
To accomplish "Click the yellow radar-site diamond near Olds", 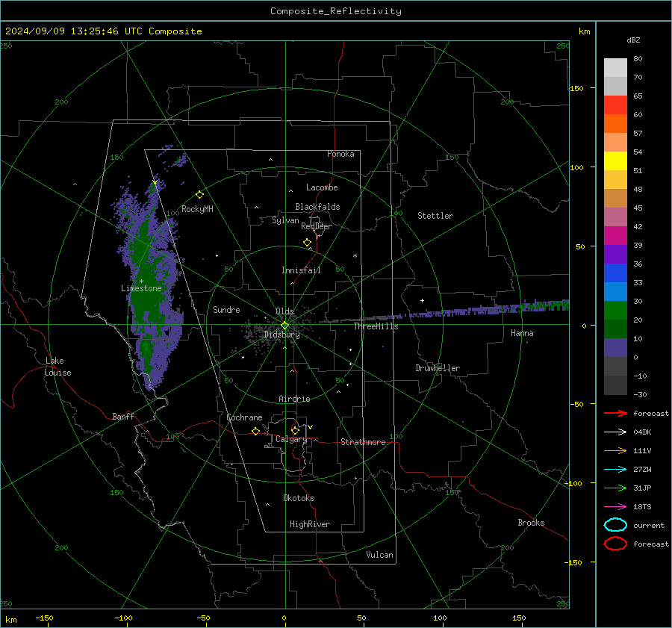I will click(x=284, y=326).
